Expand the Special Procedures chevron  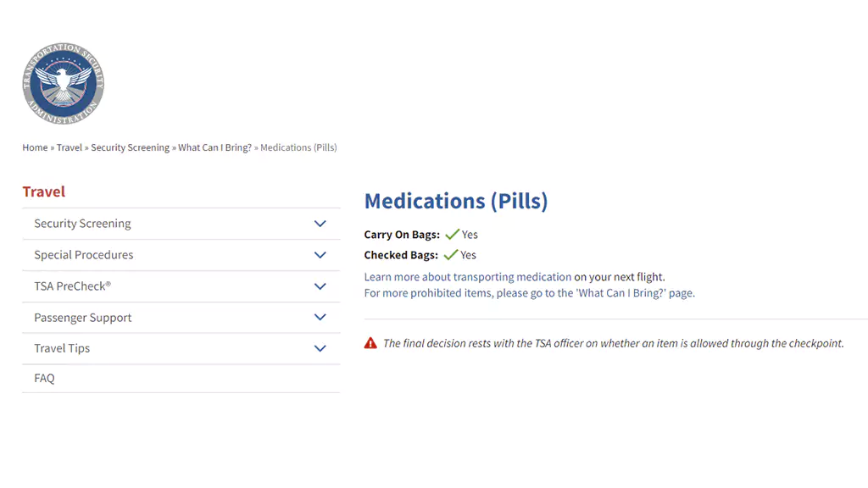[320, 255]
